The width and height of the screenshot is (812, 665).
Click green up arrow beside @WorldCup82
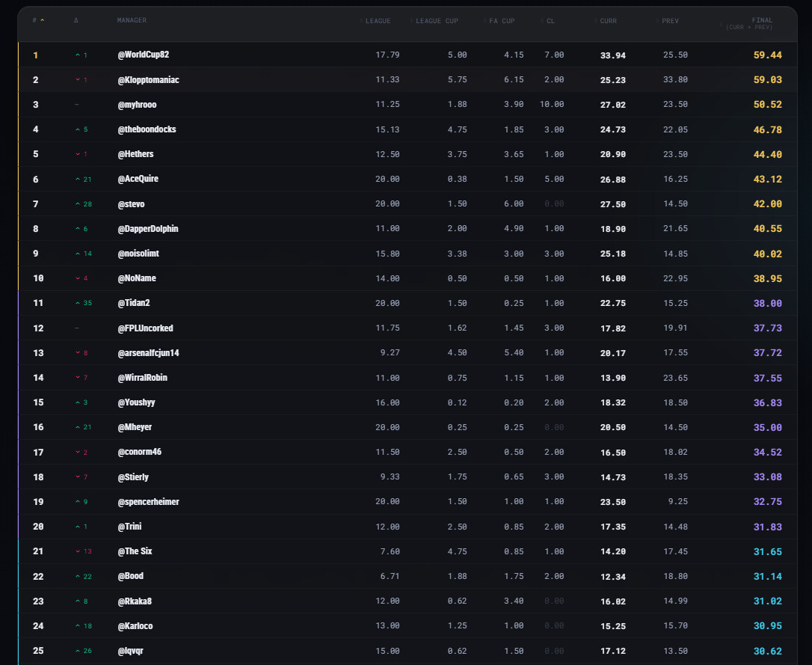click(78, 55)
